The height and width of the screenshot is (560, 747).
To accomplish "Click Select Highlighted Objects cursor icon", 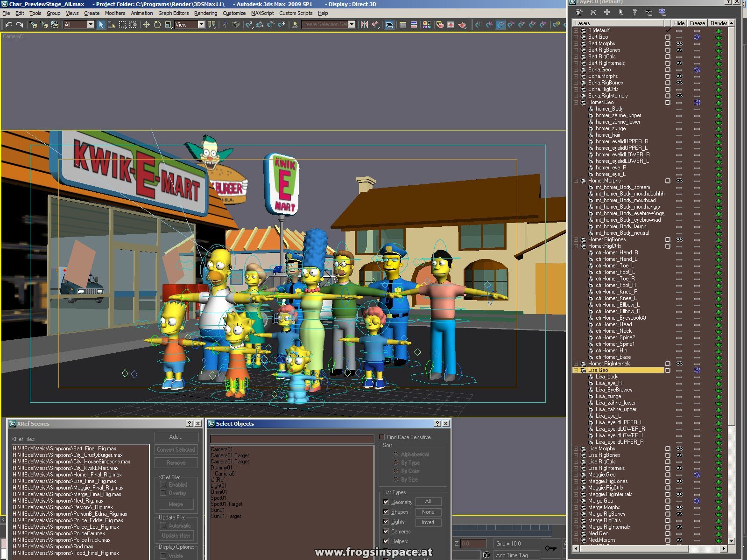I will click(x=620, y=12).
